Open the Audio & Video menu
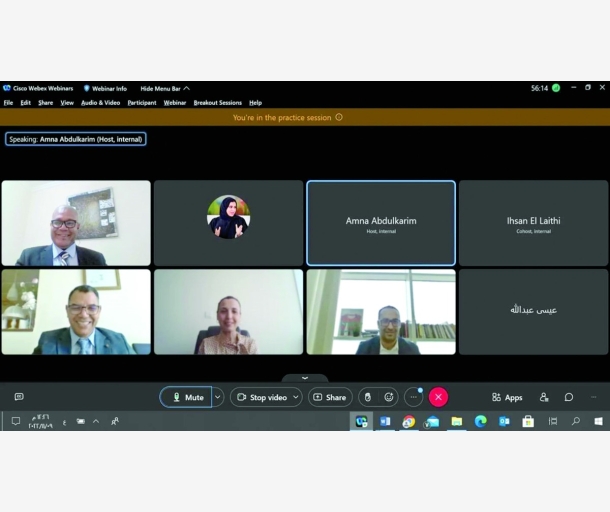This screenshot has height=512, width=610. [x=100, y=103]
